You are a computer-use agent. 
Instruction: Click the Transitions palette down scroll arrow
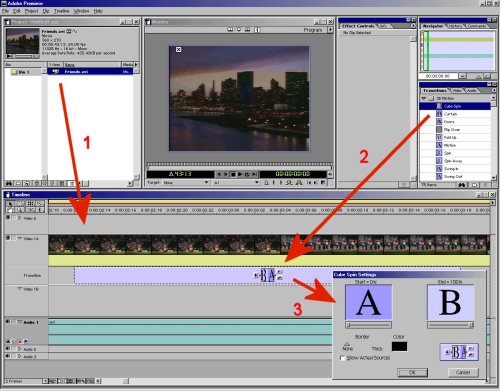[x=494, y=178]
